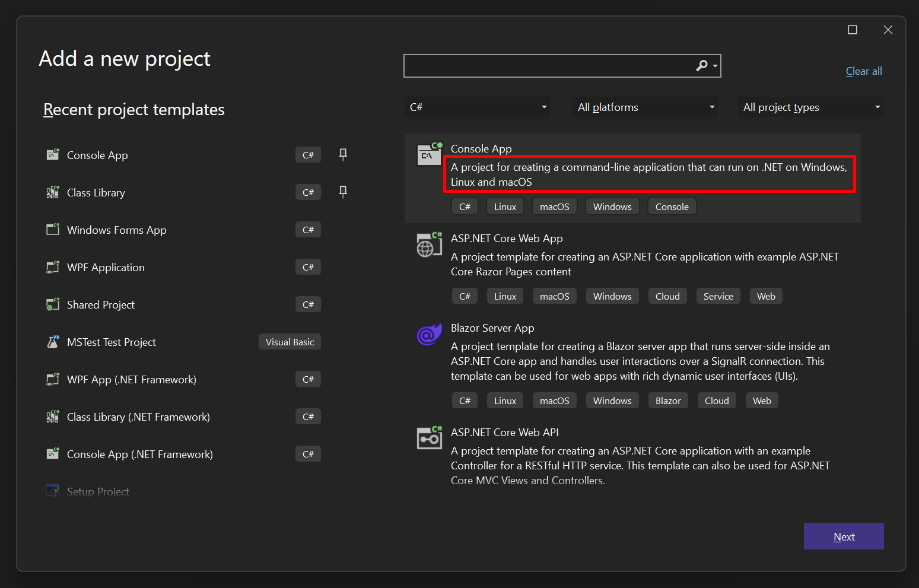Screen dimensions: 919x588
Task: Click the Shared Project icon
Action: click(x=52, y=304)
